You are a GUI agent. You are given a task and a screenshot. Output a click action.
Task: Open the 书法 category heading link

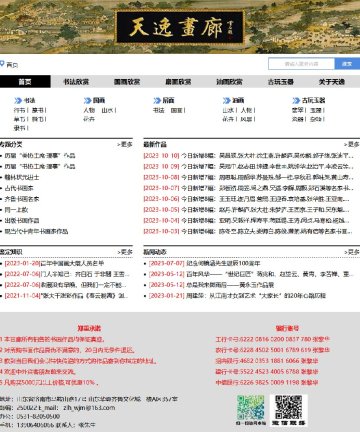29,100
